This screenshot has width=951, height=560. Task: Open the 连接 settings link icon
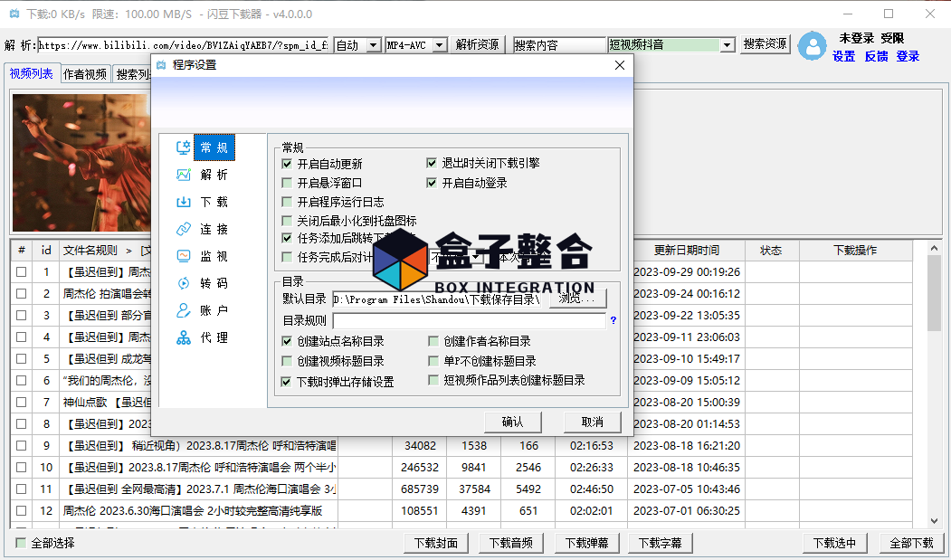coord(183,230)
